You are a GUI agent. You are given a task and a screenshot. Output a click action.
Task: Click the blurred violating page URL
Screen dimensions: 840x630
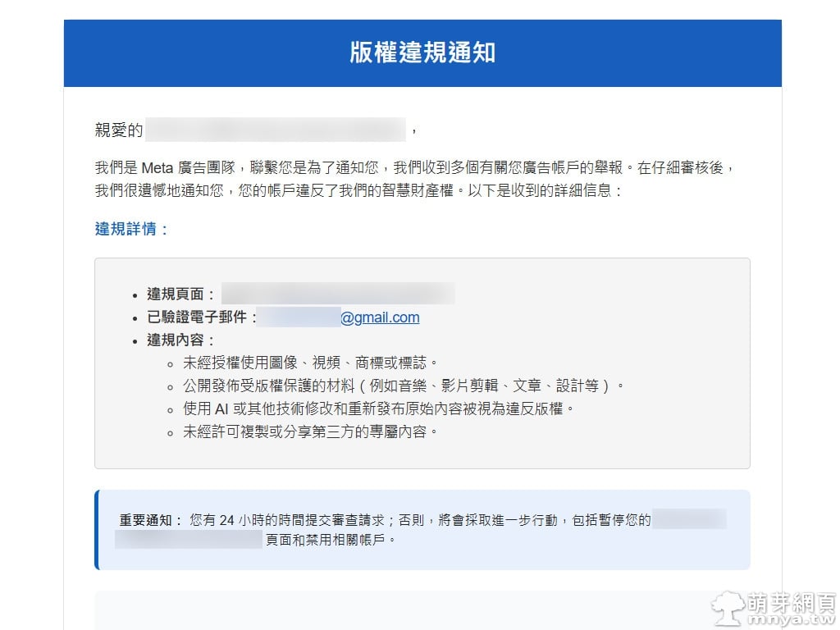click(338, 294)
